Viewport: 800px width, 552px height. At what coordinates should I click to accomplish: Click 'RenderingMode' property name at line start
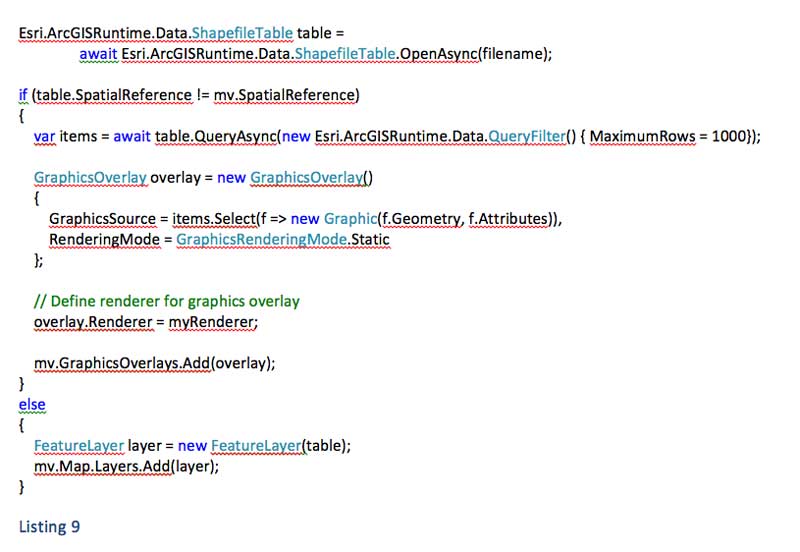point(105,239)
